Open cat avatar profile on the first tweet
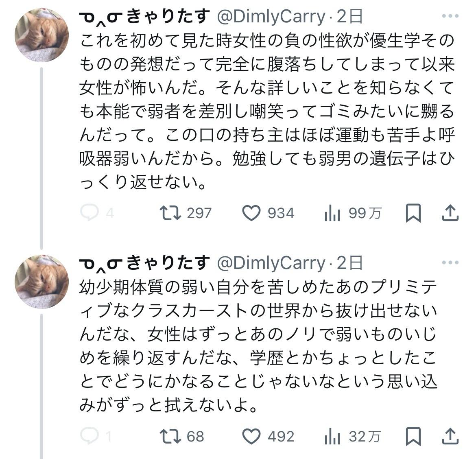This screenshot has height=459, width=476. click(x=41, y=35)
